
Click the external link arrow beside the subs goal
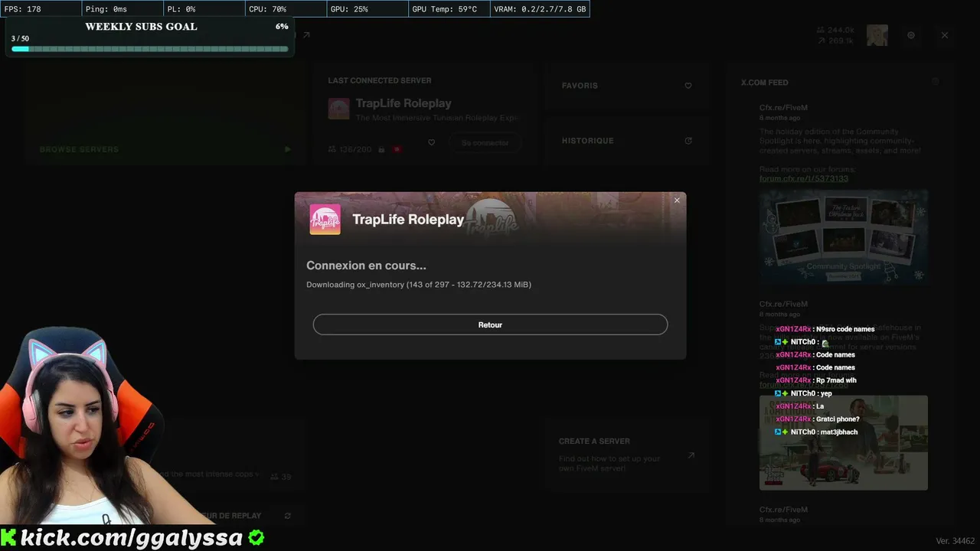coord(306,35)
